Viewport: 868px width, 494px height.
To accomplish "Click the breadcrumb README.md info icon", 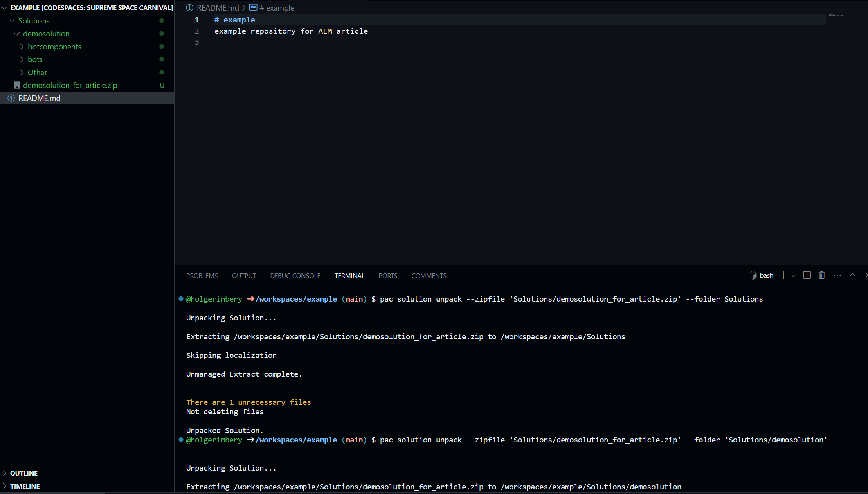I will click(190, 8).
